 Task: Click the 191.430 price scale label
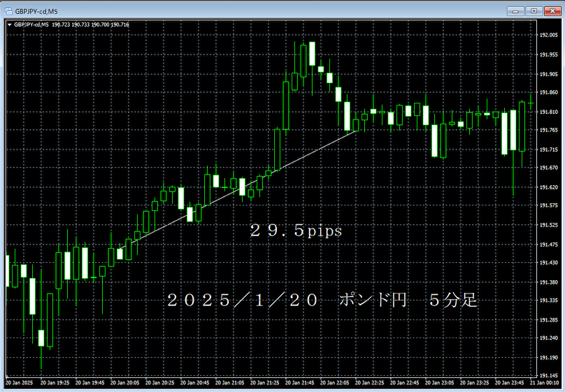pyautogui.click(x=548, y=263)
